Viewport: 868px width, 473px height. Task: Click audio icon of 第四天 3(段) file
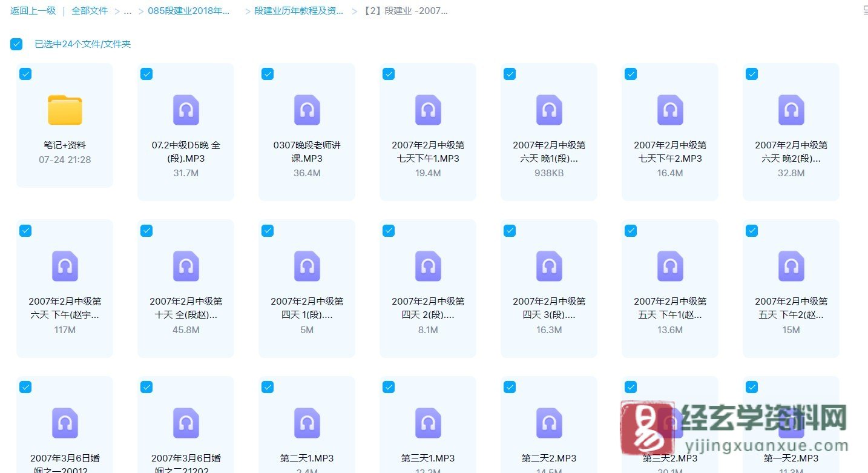click(549, 266)
